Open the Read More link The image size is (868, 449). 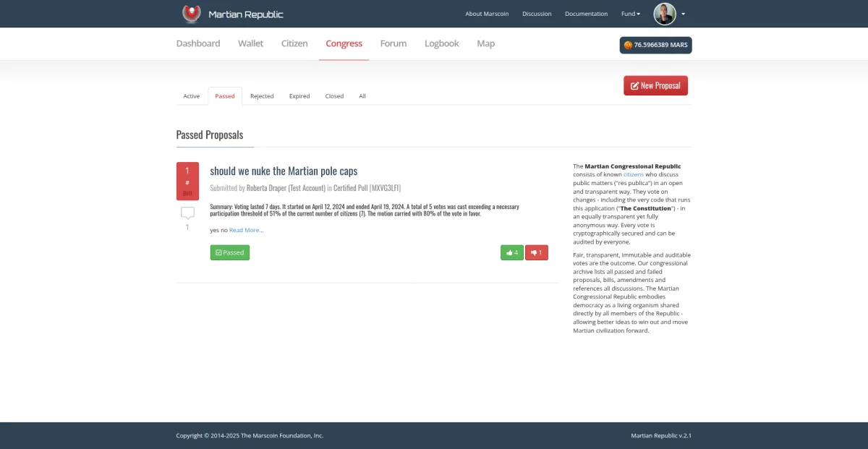click(x=247, y=230)
